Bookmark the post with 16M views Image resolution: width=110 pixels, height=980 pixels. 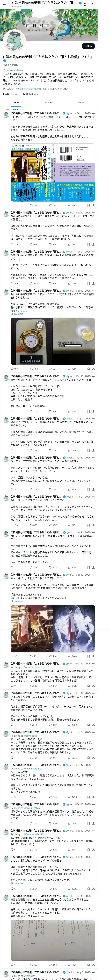[x=88, y=244]
